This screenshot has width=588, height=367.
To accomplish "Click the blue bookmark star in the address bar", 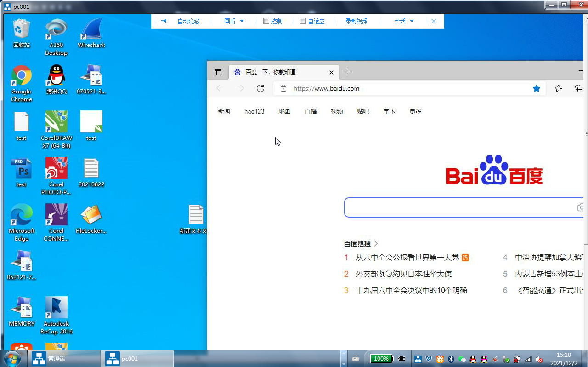I will click(x=536, y=88).
